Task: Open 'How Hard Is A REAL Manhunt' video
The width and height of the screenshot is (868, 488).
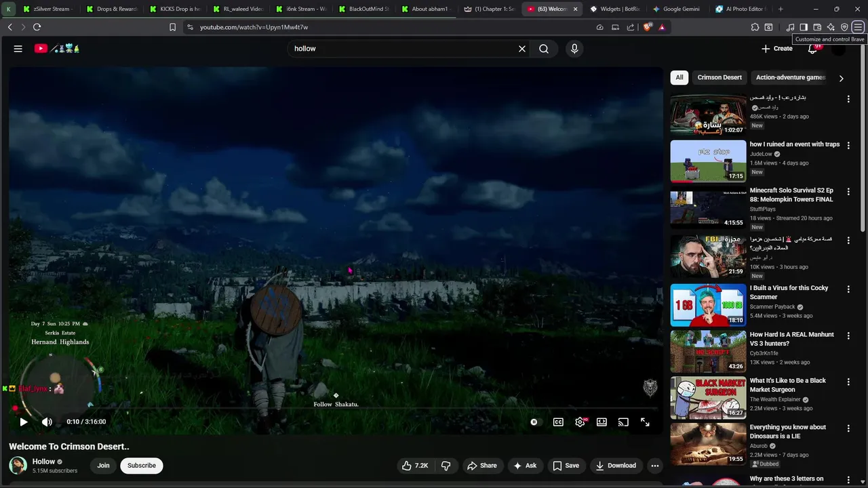Action: coord(791,339)
